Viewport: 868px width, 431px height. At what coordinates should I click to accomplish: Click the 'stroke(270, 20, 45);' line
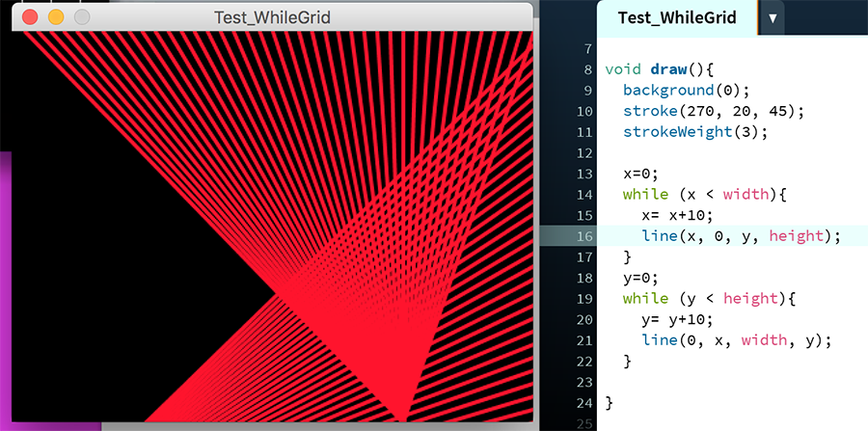713,111
